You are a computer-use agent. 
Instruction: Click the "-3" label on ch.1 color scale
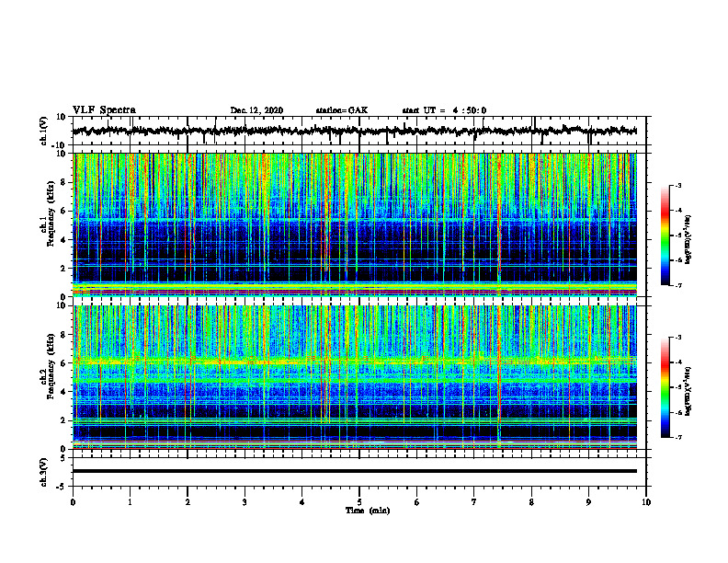(677, 186)
